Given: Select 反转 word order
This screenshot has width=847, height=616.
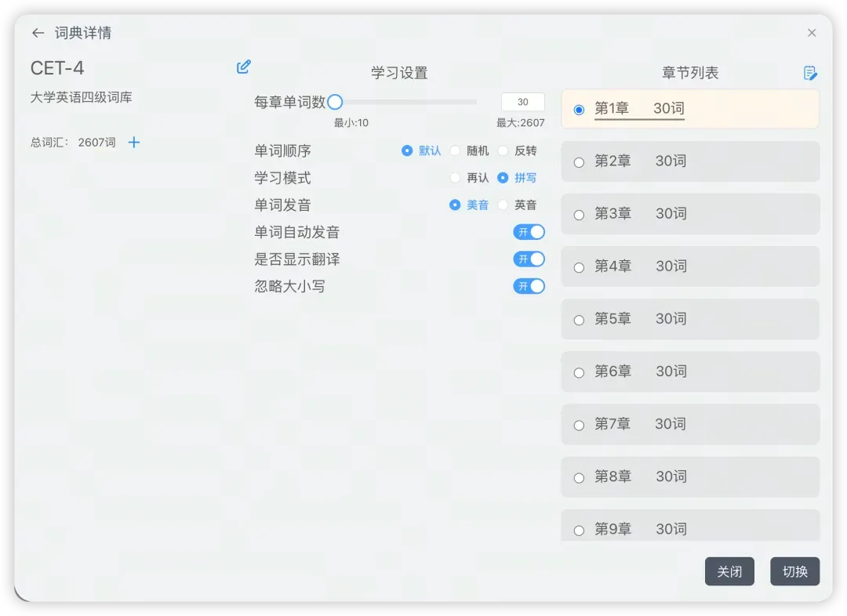Looking at the screenshot, I should (x=518, y=150).
